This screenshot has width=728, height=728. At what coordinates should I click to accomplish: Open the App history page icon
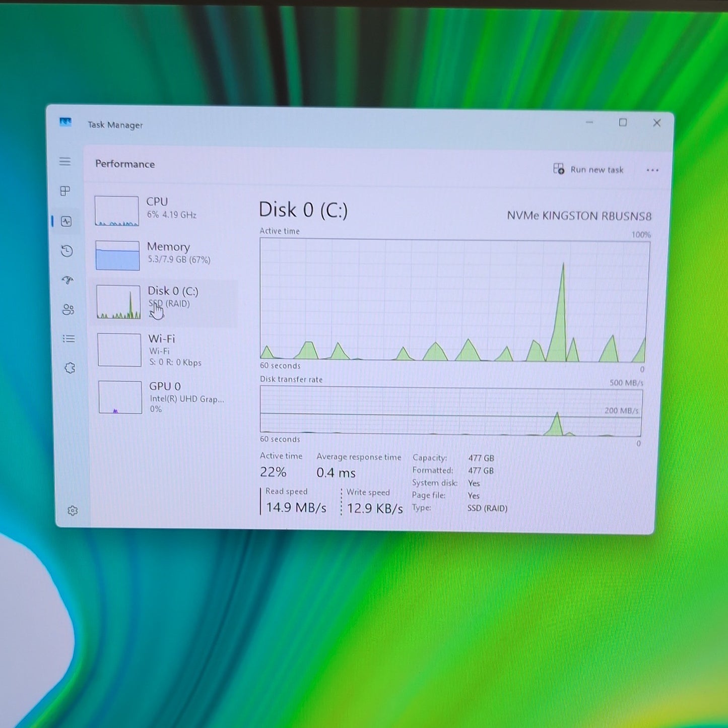click(x=67, y=251)
